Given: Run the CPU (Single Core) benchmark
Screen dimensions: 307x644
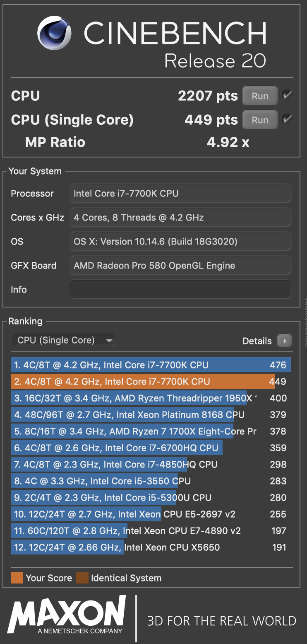Looking at the screenshot, I should [x=260, y=120].
